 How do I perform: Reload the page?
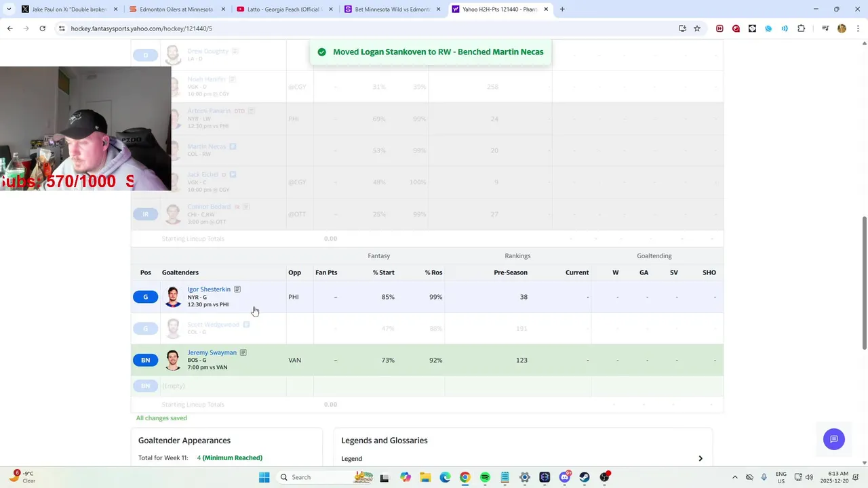pos(42,28)
